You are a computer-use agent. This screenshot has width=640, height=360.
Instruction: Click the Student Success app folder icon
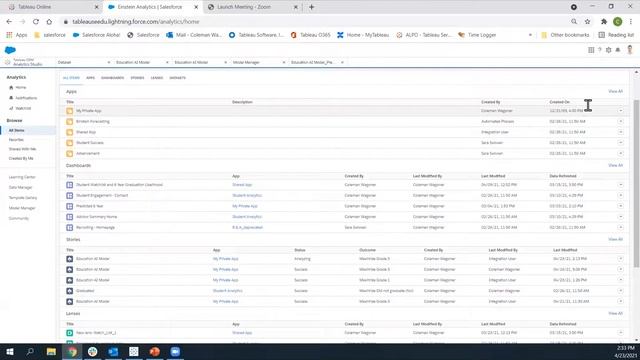(x=69, y=143)
